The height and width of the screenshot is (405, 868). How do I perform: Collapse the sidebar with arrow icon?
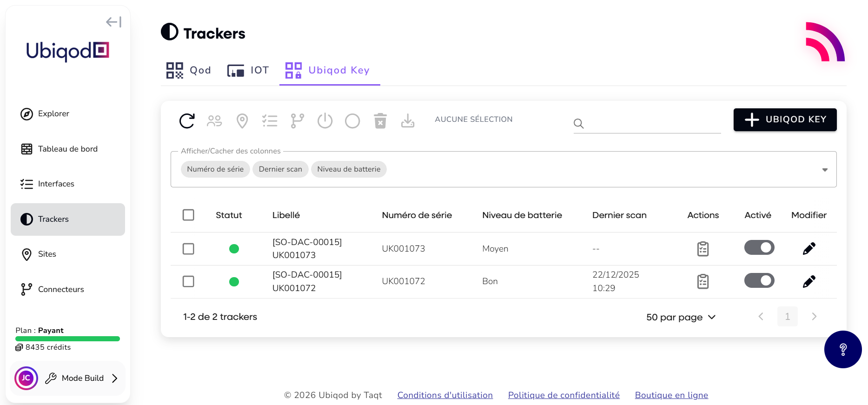pos(113,22)
